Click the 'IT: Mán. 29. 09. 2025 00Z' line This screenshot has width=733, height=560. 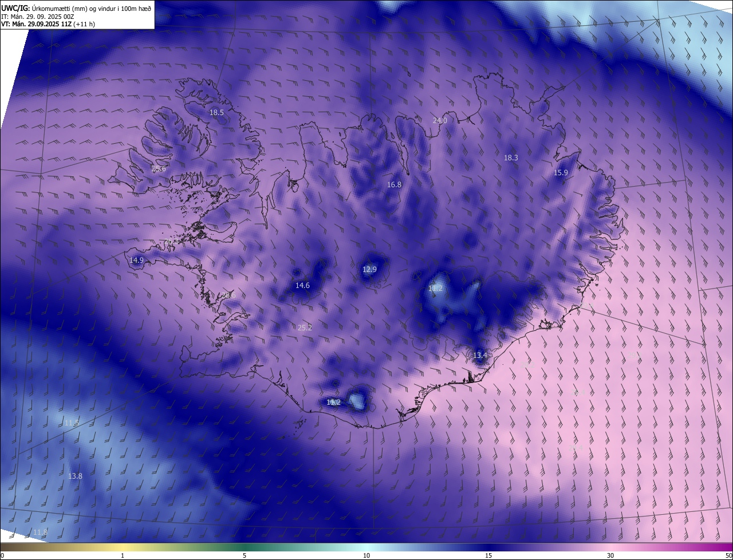pyautogui.click(x=37, y=16)
